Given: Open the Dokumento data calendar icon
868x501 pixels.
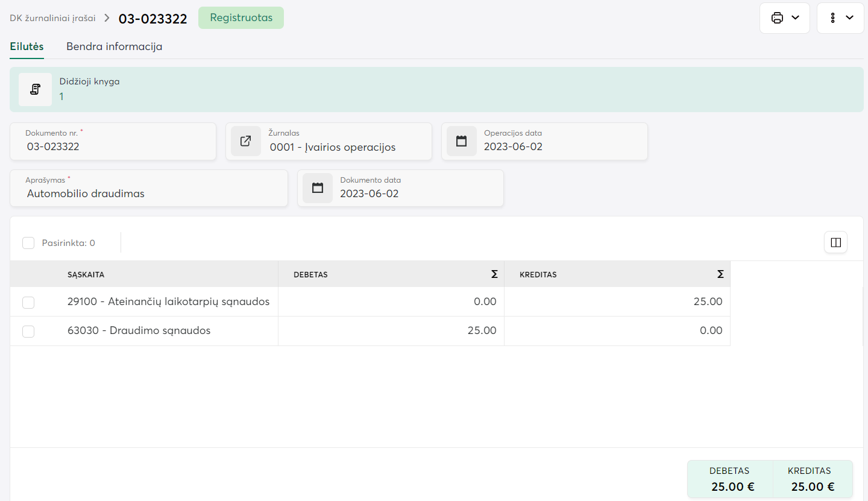Looking at the screenshot, I should click(318, 188).
